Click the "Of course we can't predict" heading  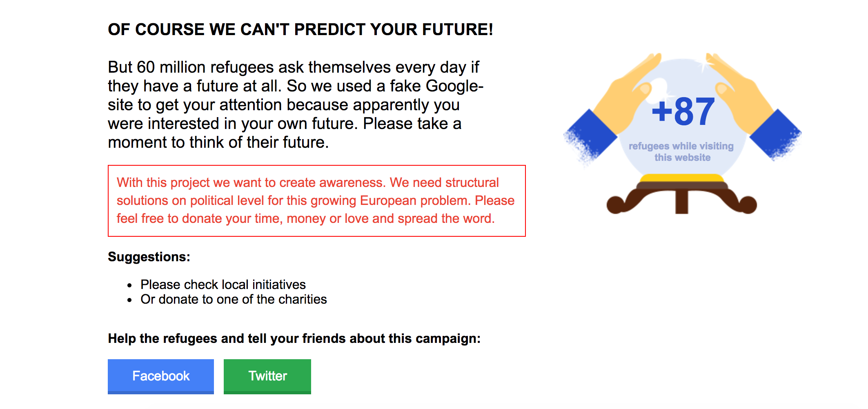(x=300, y=29)
